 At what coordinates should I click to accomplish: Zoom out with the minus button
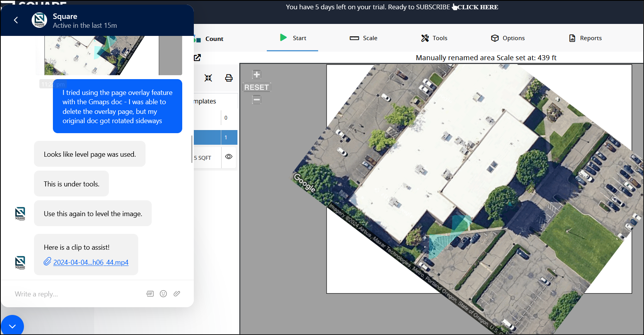pos(257,100)
